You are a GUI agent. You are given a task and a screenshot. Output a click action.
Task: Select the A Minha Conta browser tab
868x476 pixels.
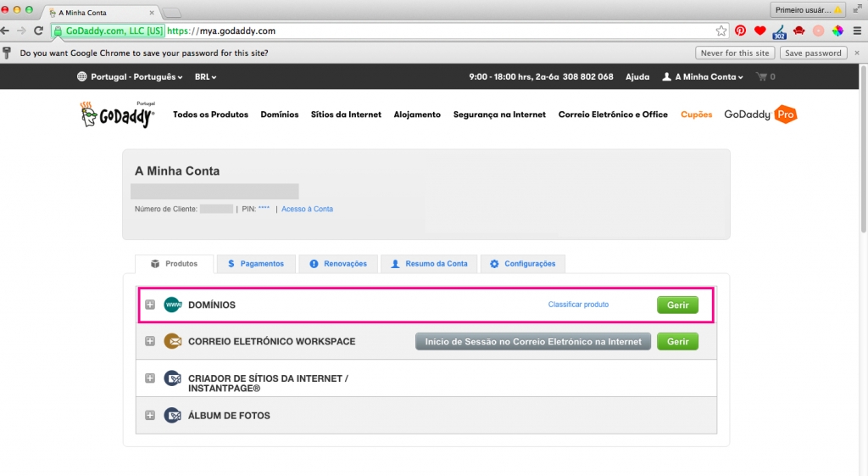(x=100, y=12)
